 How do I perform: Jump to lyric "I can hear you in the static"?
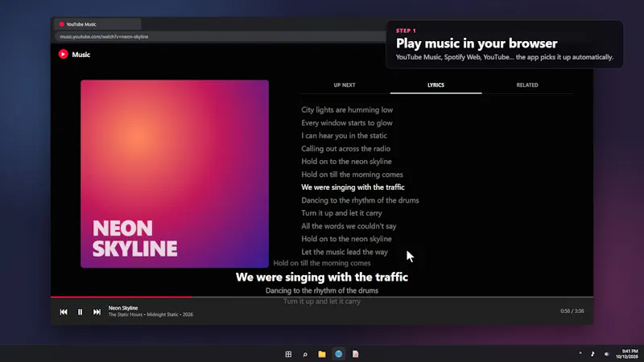[x=344, y=135]
